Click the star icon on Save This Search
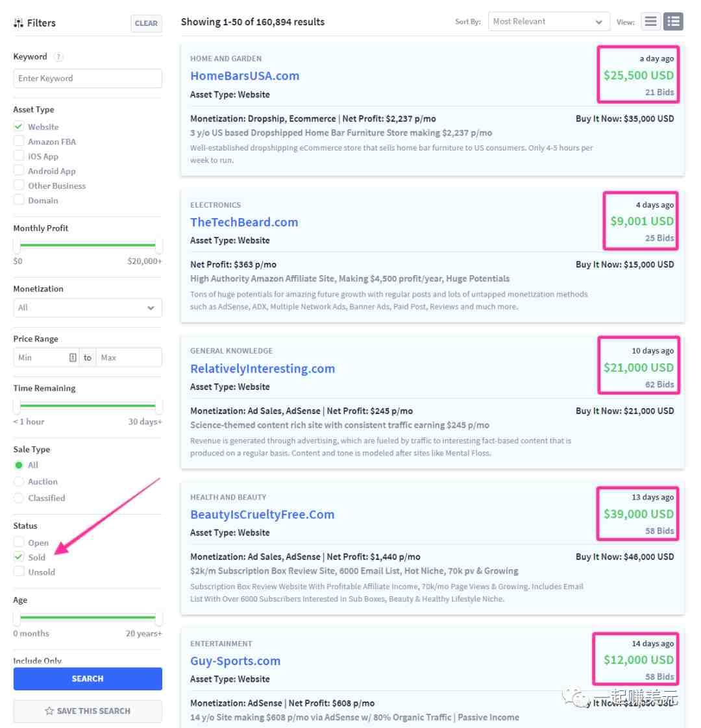Screen dimensions: 701x728 (49, 711)
